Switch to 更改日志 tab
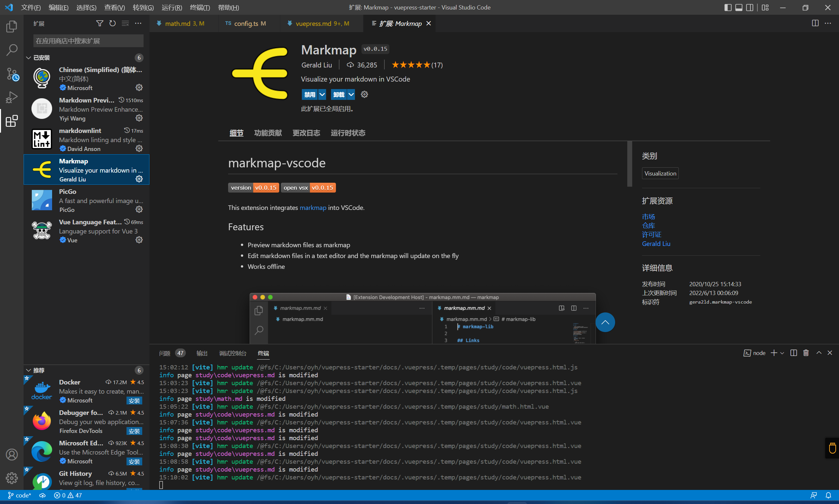The width and height of the screenshot is (839, 504). [306, 133]
